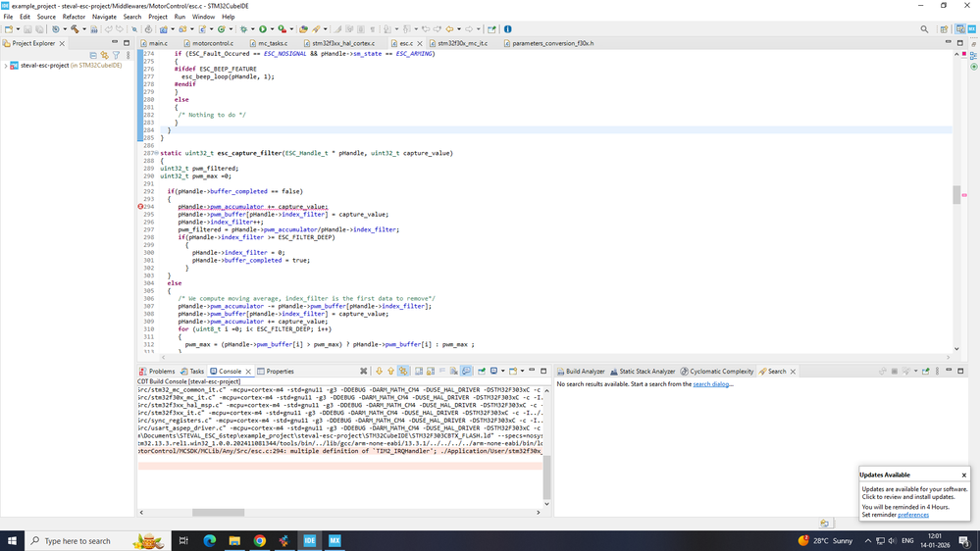Open the Run configurations dropdown arrow
980x551 pixels.
click(272, 28)
